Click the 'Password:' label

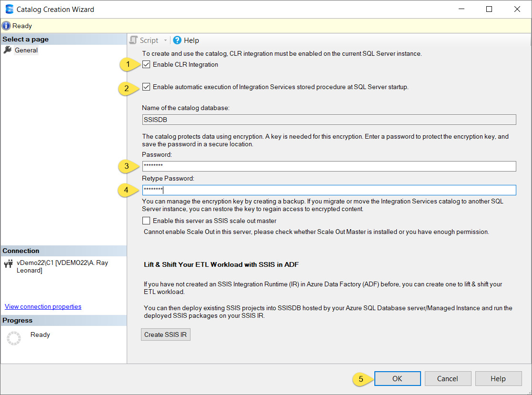pyautogui.click(x=157, y=155)
